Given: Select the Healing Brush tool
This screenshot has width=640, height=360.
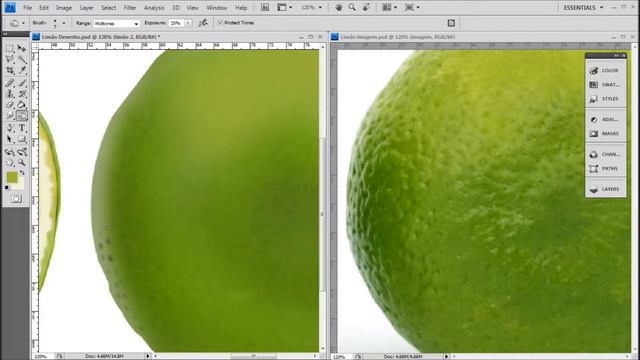Looking at the screenshot, I should click(10, 83).
